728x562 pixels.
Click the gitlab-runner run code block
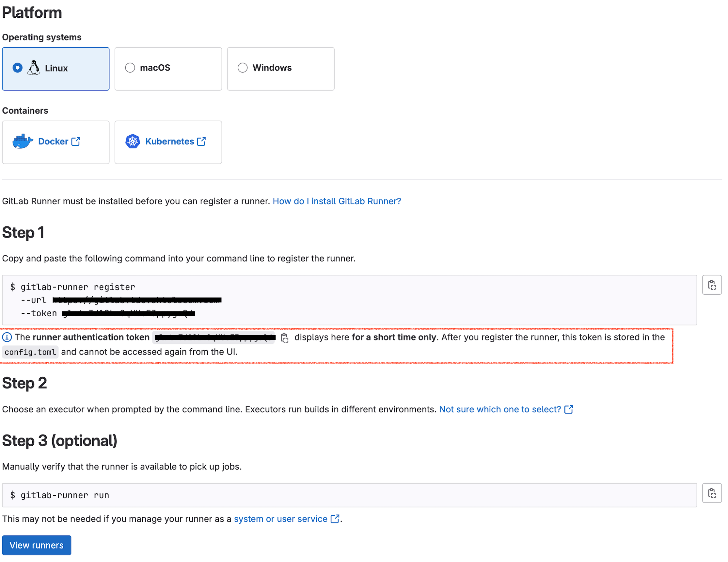click(x=349, y=495)
